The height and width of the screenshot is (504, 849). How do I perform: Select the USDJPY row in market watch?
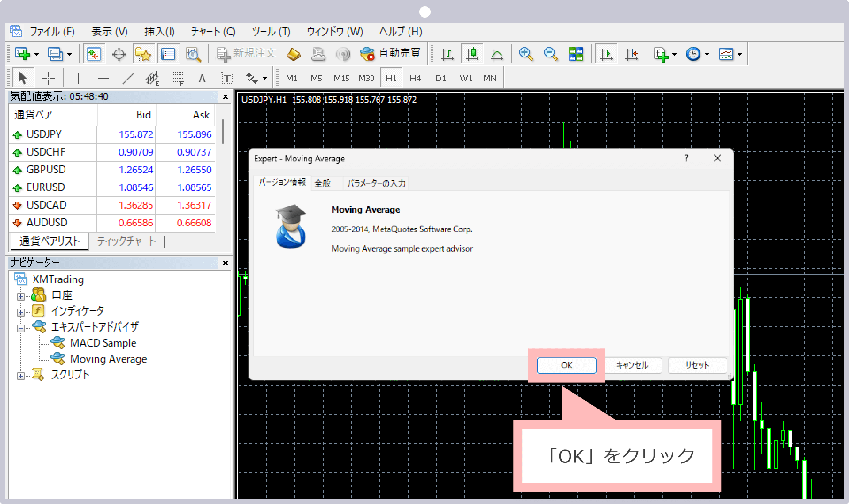pyautogui.click(x=44, y=134)
